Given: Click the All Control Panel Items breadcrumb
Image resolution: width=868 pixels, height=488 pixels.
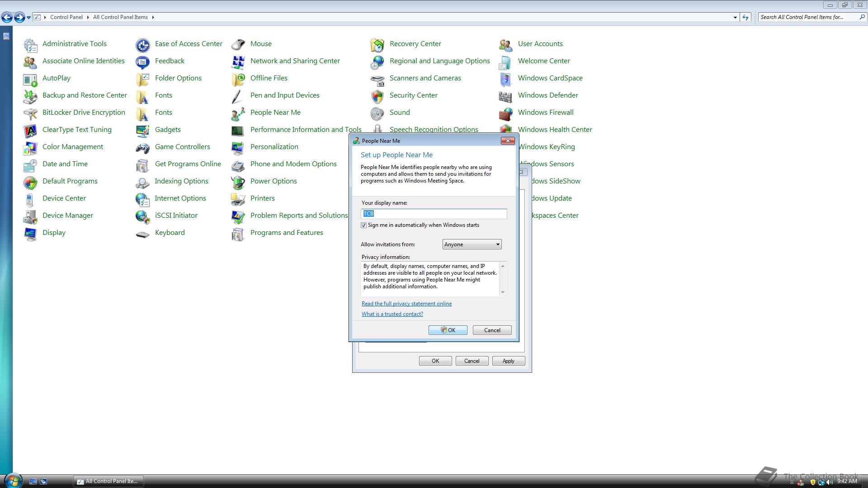Looking at the screenshot, I should pos(120,17).
